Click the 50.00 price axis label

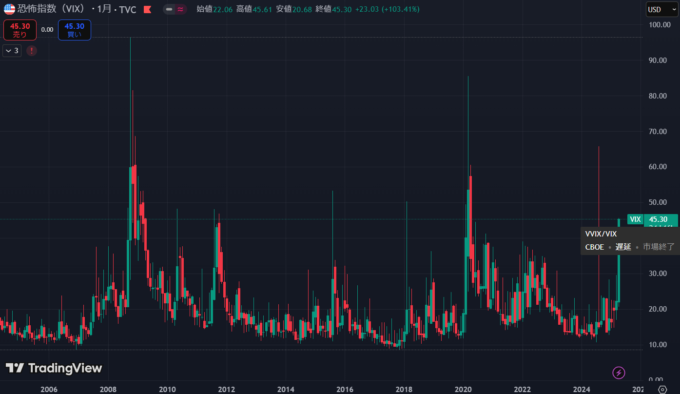pyautogui.click(x=658, y=202)
